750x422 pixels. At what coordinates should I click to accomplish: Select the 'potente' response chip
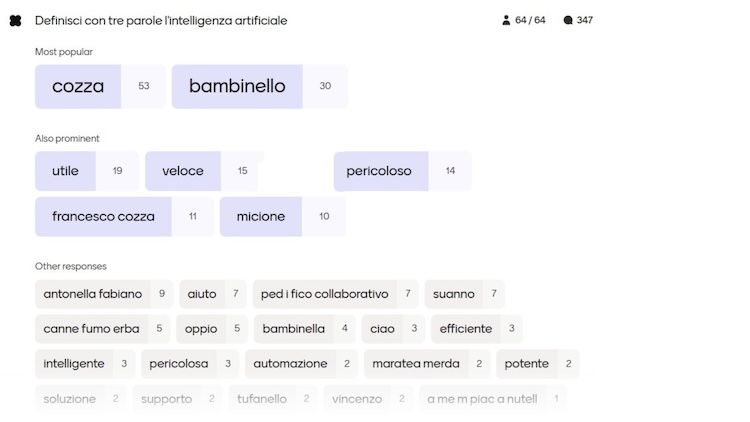click(527, 364)
